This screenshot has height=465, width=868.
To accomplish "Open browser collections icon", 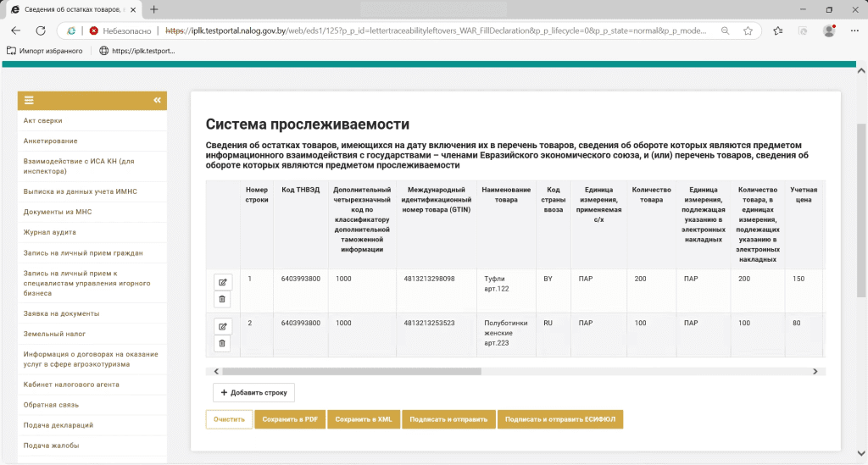I will (x=803, y=31).
